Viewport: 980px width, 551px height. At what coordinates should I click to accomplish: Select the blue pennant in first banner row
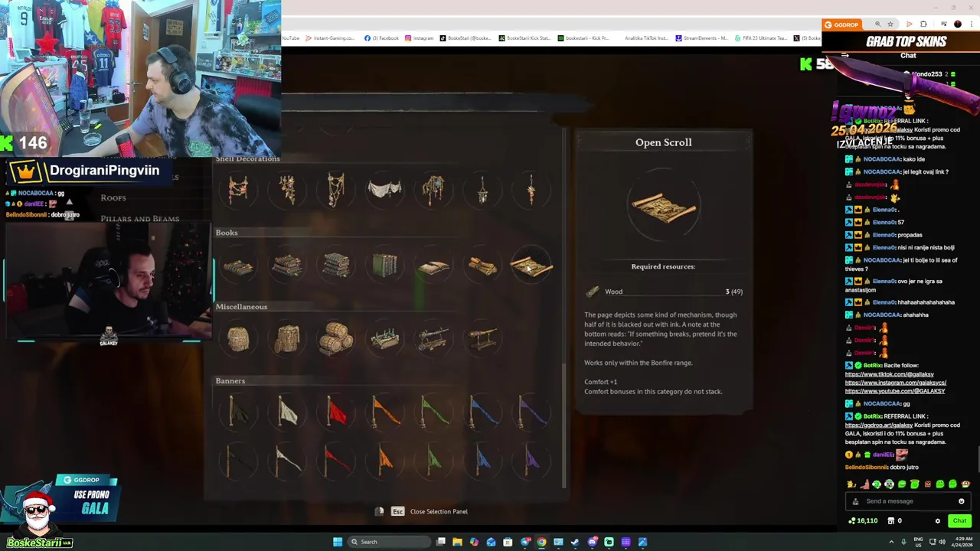[x=483, y=412]
